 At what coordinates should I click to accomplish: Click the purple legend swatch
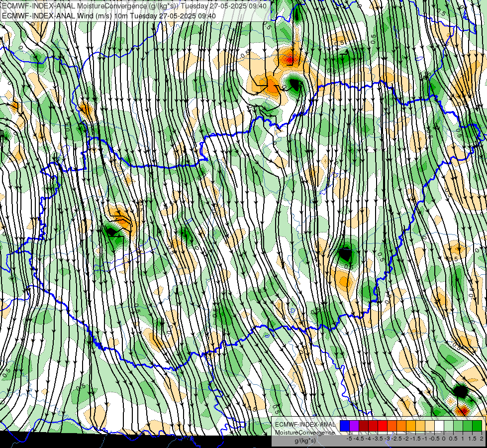pyautogui.click(x=354, y=426)
